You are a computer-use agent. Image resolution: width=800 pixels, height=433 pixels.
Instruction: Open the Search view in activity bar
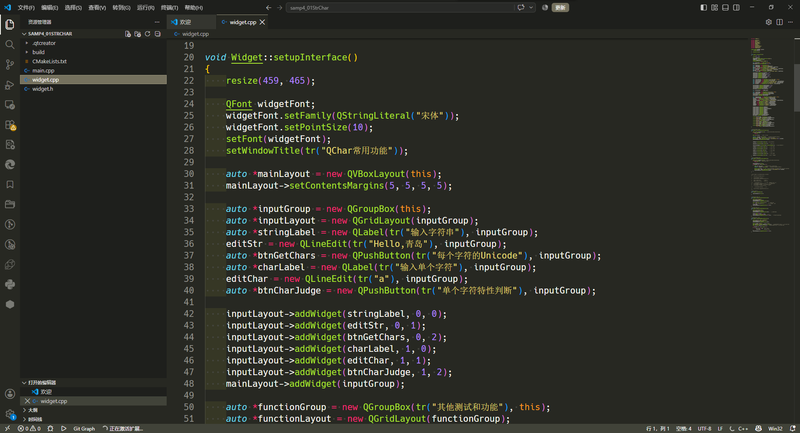pyautogui.click(x=10, y=45)
